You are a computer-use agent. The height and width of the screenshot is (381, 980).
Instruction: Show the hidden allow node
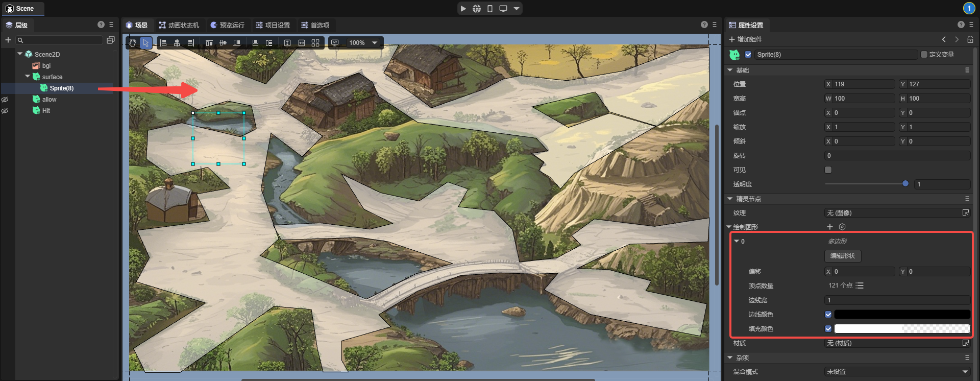[x=5, y=100]
